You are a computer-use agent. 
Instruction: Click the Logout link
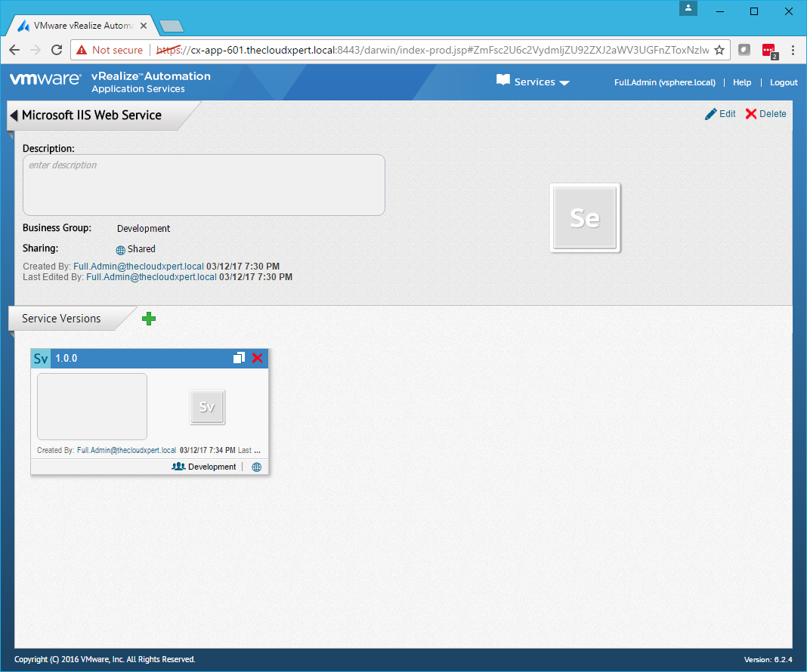pyautogui.click(x=784, y=82)
